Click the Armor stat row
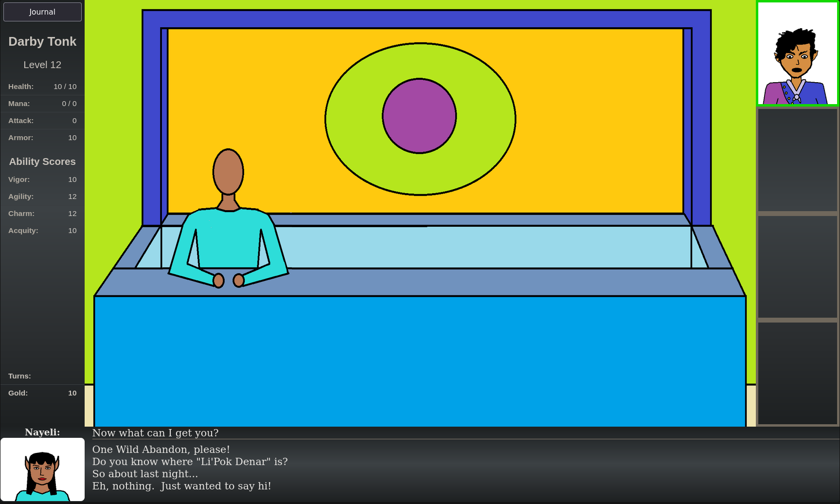Image resolution: width=840 pixels, height=504 pixels. click(x=42, y=138)
